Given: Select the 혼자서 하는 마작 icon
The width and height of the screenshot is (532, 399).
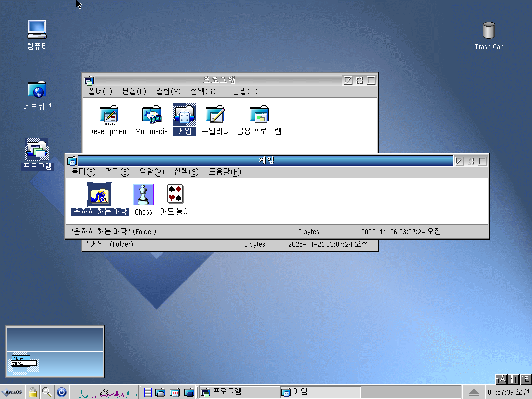Looking at the screenshot, I should (99, 195).
